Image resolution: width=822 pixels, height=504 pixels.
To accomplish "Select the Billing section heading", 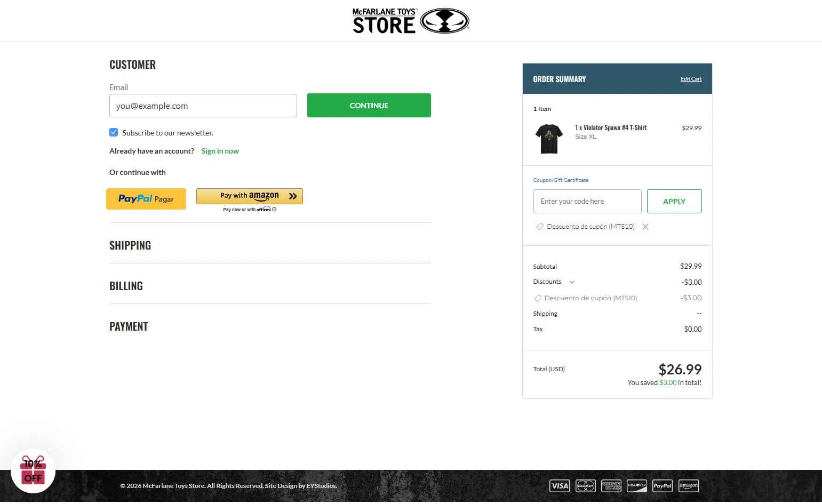I will point(126,286).
